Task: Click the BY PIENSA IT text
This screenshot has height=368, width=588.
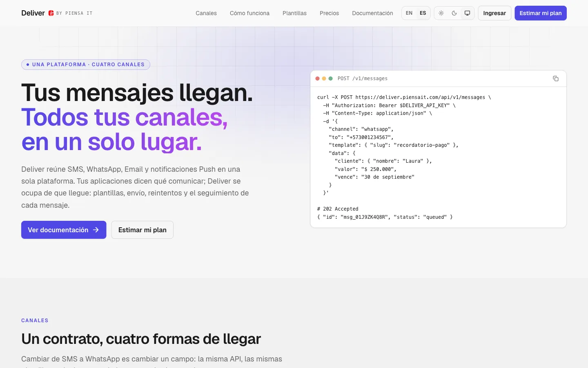Action: 74,13
